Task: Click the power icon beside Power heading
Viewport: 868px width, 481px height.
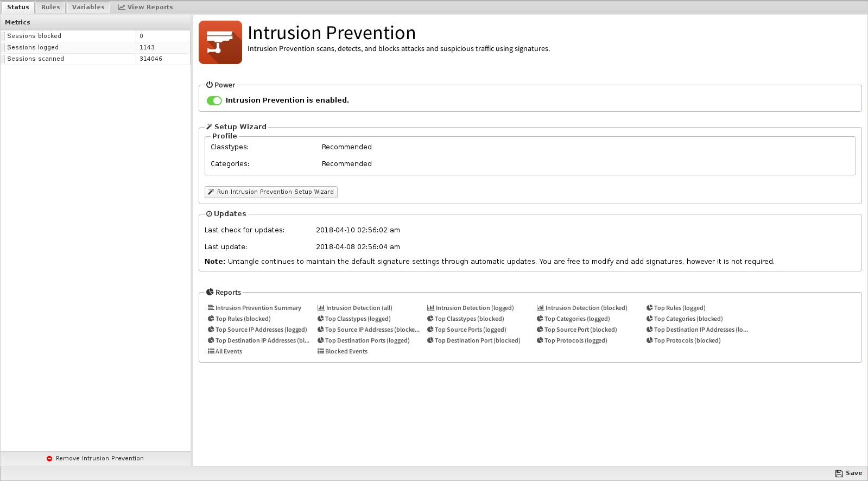Action: (210, 85)
